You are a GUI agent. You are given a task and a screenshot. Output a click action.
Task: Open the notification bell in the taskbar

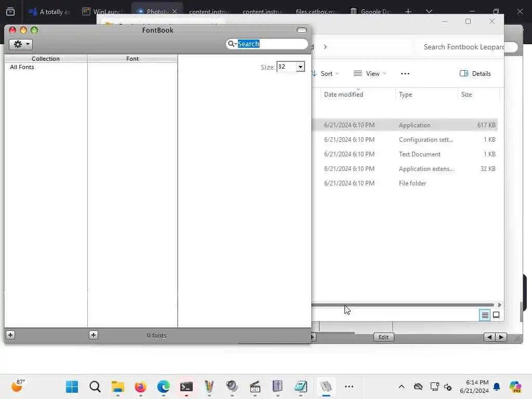coord(497,387)
